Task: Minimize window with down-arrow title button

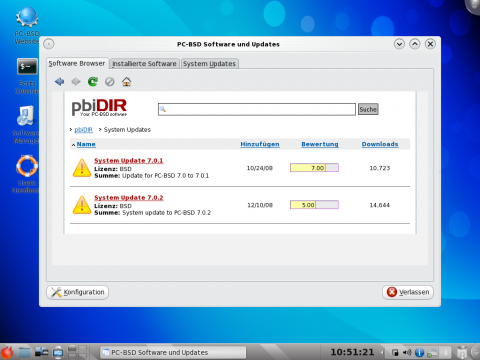Action: 399,44
